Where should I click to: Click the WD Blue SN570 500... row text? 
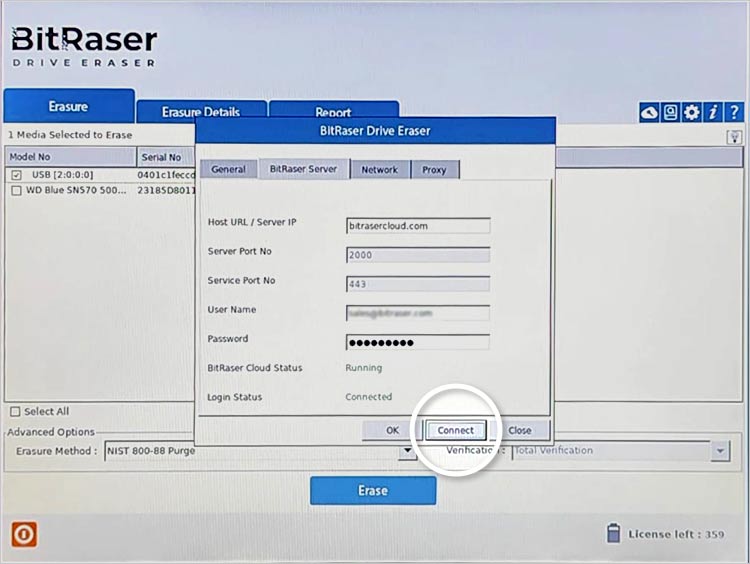pos(76,190)
